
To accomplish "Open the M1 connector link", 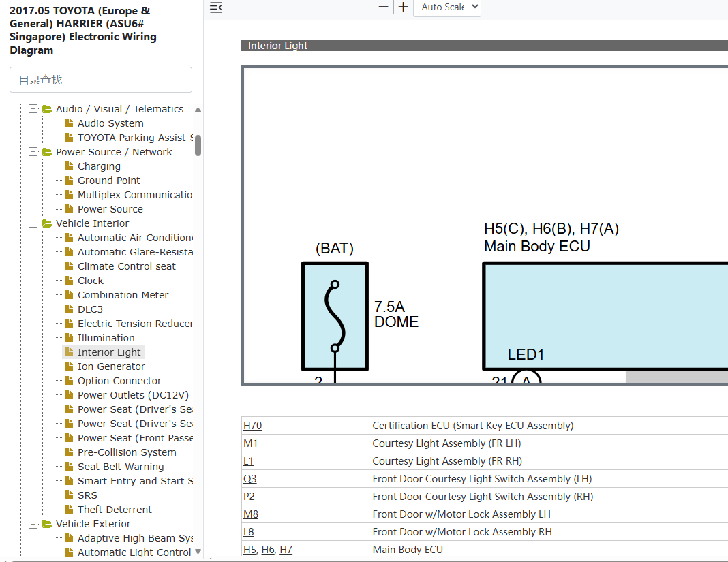I will (x=251, y=443).
